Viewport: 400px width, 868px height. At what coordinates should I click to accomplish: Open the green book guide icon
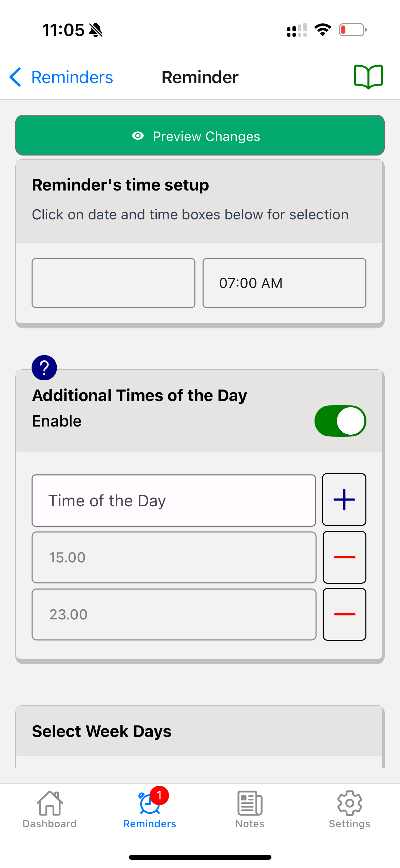(x=368, y=77)
